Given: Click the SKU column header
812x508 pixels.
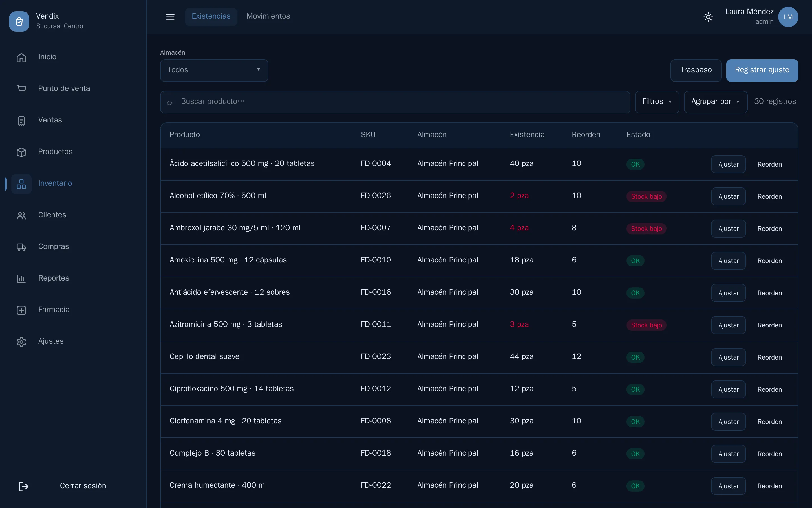Looking at the screenshot, I should tap(368, 135).
